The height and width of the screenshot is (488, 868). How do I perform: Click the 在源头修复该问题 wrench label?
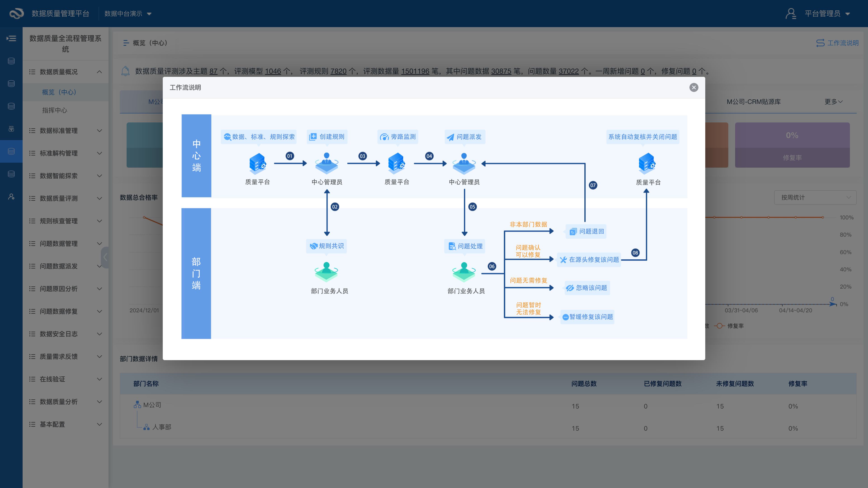(x=589, y=260)
